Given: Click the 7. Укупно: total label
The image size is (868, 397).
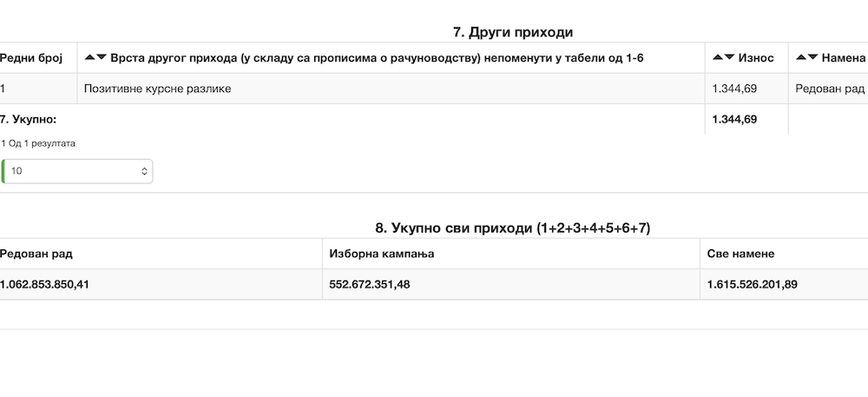Looking at the screenshot, I should click(x=29, y=119).
